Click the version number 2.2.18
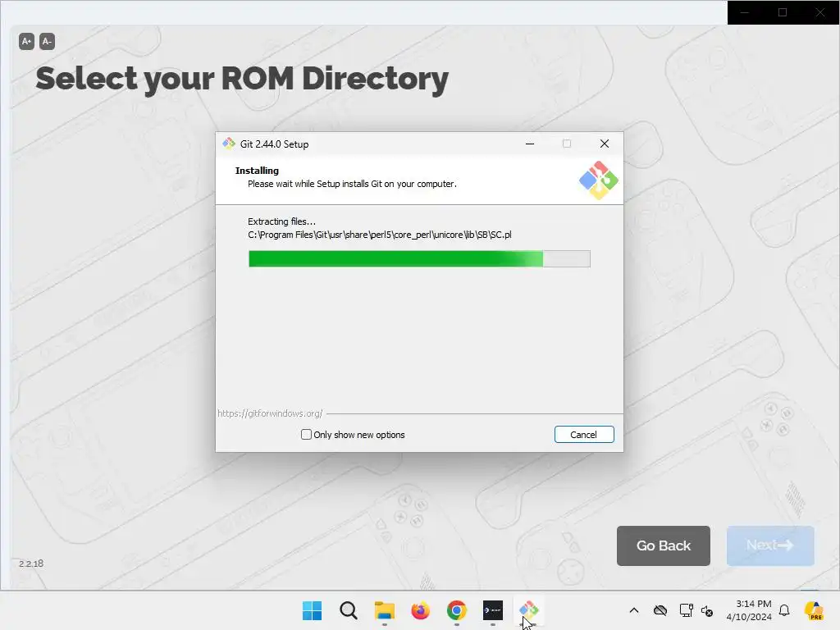The height and width of the screenshot is (630, 840). pyautogui.click(x=31, y=564)
